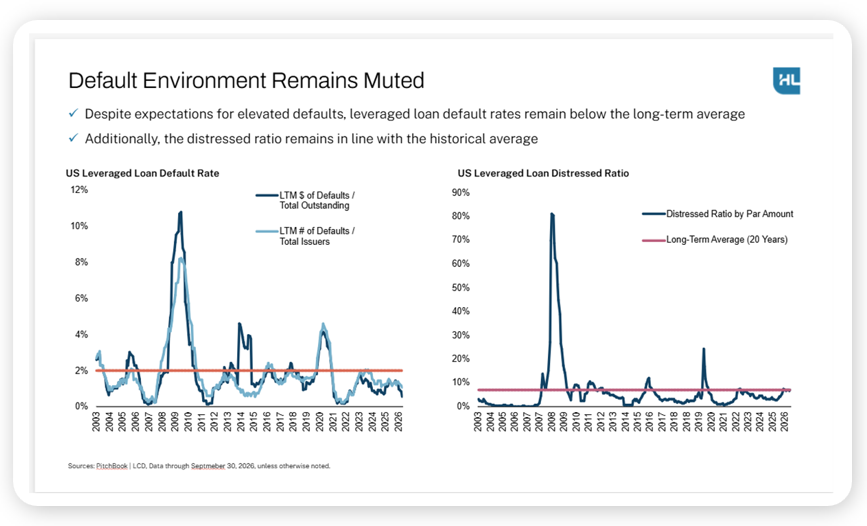The height and width of the screenshot is (526, 867).
Task: Select the 'US Leveraged Loan Default Rate' chart title
Action: 143,173
